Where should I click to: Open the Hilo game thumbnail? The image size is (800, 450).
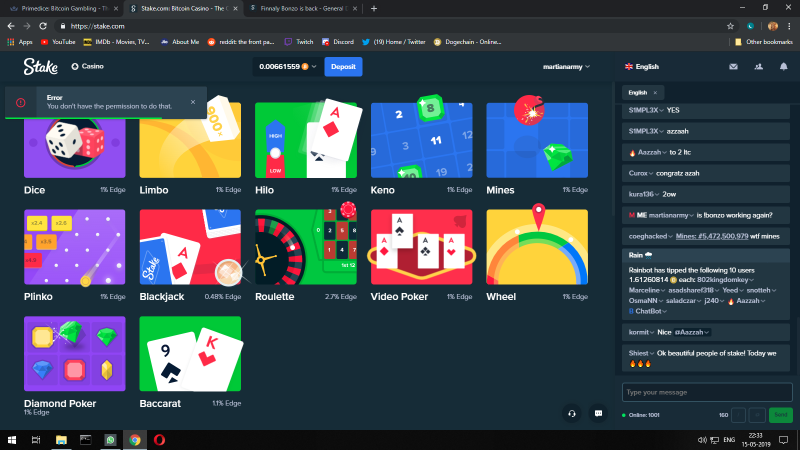click(306, 140)
